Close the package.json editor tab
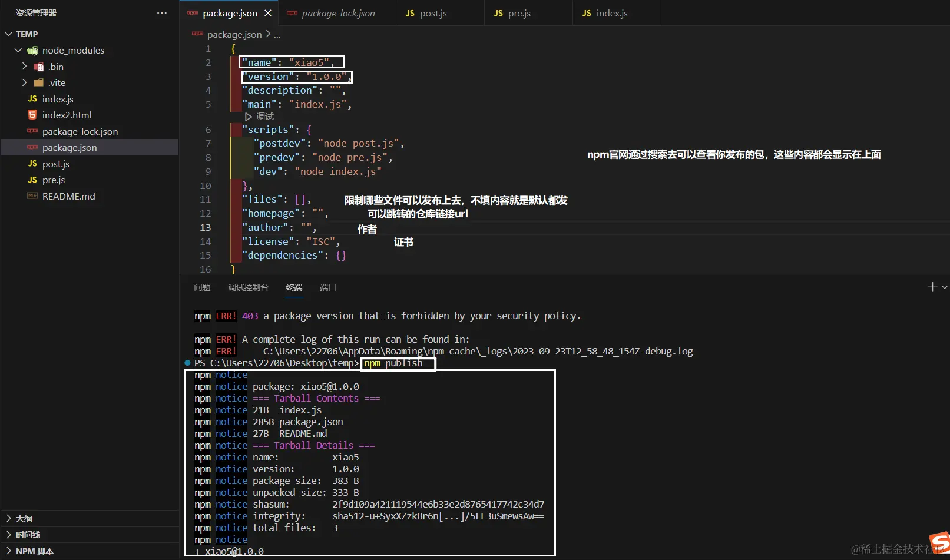This screenshot has width=950, height=560. (268, 13)
